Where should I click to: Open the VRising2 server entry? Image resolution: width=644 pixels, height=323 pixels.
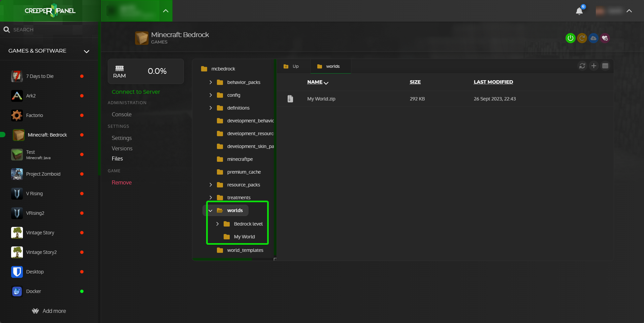tap(49, 213)
